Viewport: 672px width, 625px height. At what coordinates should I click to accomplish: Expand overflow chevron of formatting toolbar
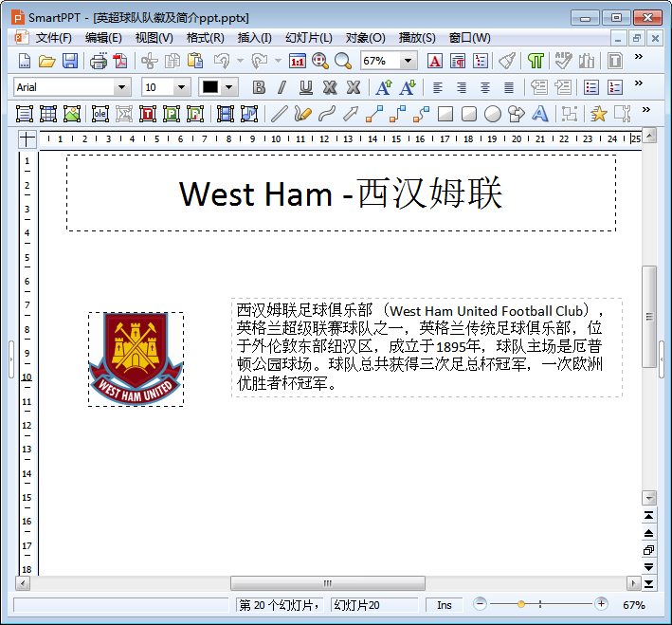(639, 83)
